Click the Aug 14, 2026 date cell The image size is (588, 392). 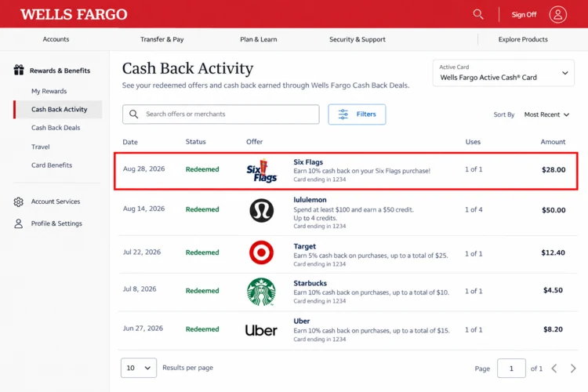point(144,209)
